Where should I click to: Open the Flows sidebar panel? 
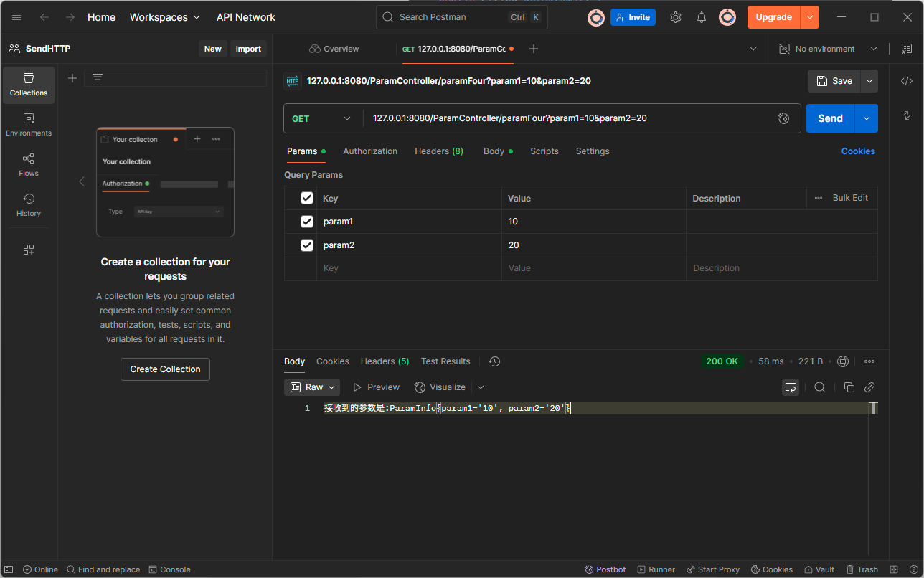click(29, 165)
